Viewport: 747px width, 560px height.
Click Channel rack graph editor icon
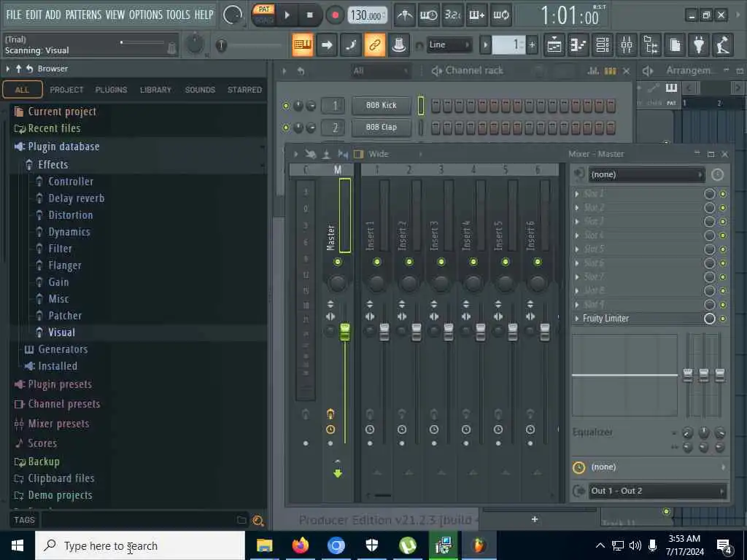tap(593, 71)
